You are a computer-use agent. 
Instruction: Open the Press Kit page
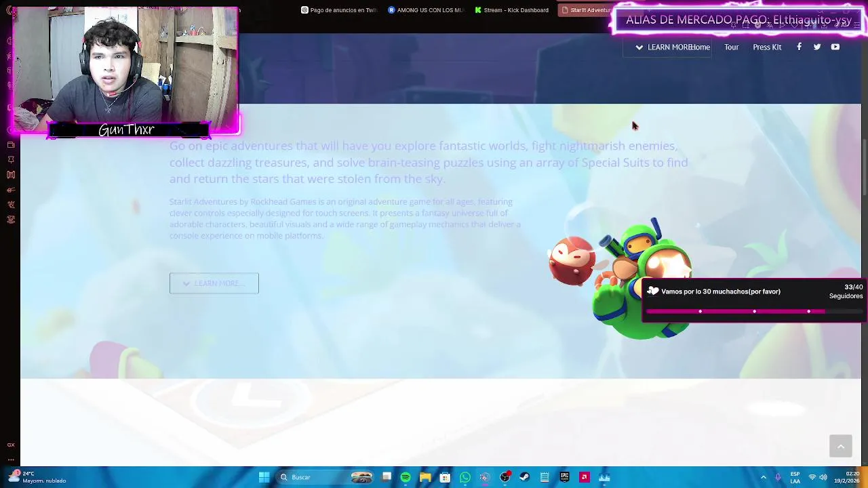(x=767, y=47)
